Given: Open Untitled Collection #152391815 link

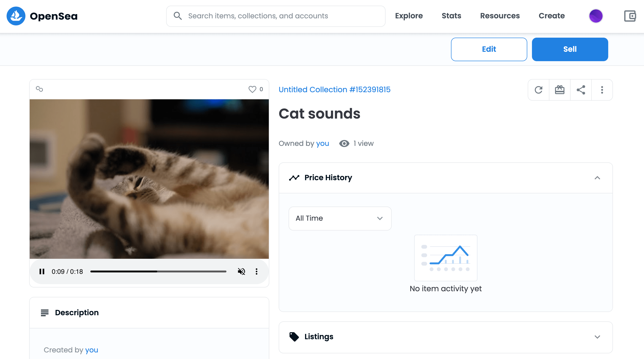Looking at the screenshot, I should tap(334, 89).
